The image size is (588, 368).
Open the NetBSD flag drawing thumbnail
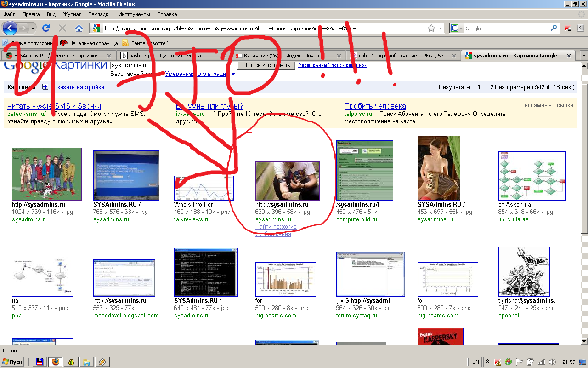(x=524, y=272)
